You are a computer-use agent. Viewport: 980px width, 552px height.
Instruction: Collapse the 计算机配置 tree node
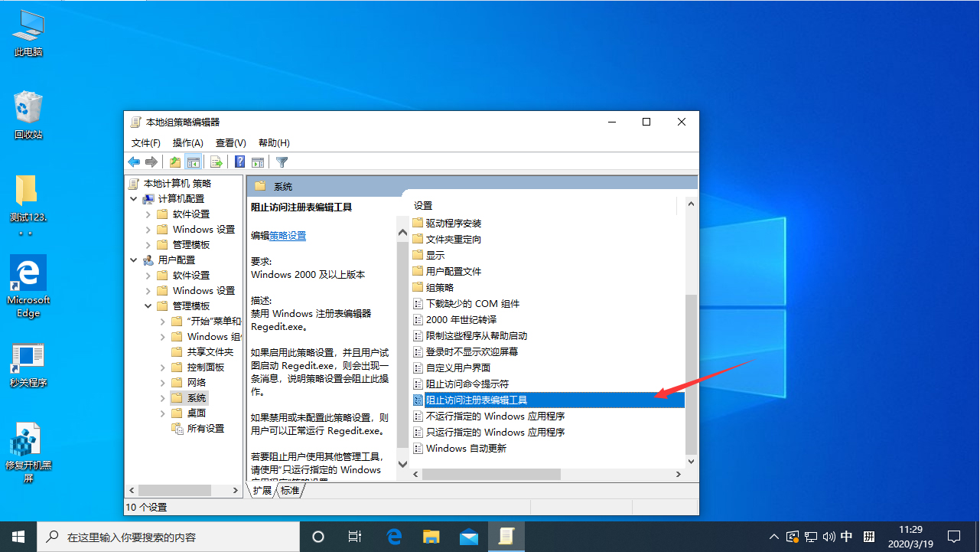coord(133,198)
